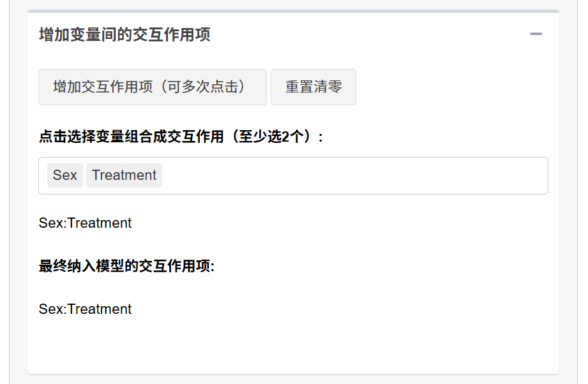Click the gray background strip below the panel
Screen dimensions: 588x384
point(293,379)
